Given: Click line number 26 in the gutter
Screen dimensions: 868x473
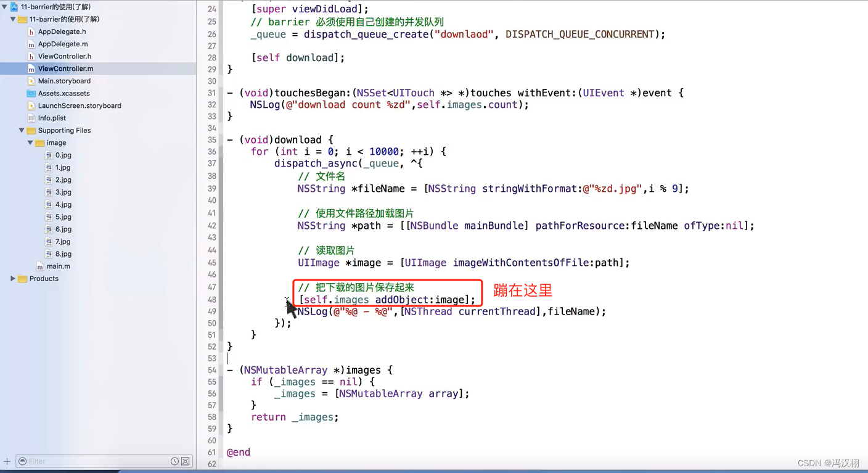Looking at the screenshot, I should coord(211,34).
